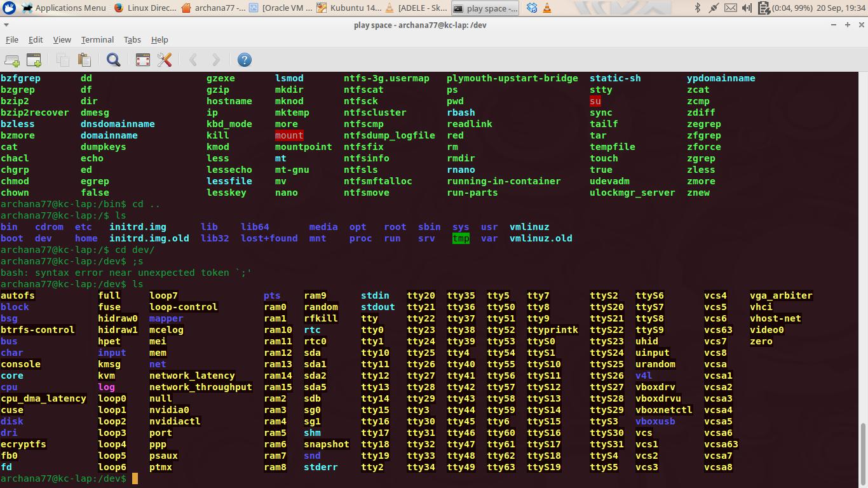
Task: Click the 'vhost-net' device entry
Action: click(x=775, y=318)
